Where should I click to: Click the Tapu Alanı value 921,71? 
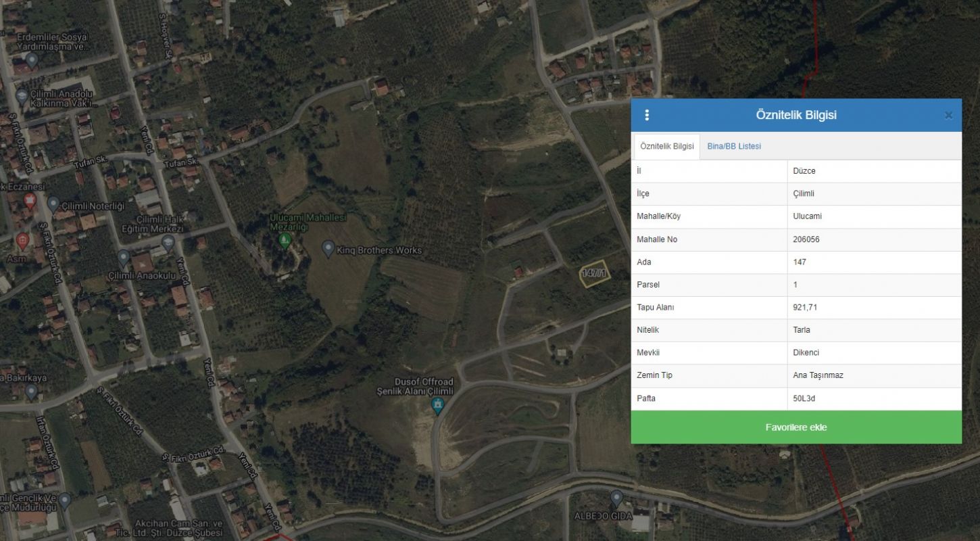[804, 307]
